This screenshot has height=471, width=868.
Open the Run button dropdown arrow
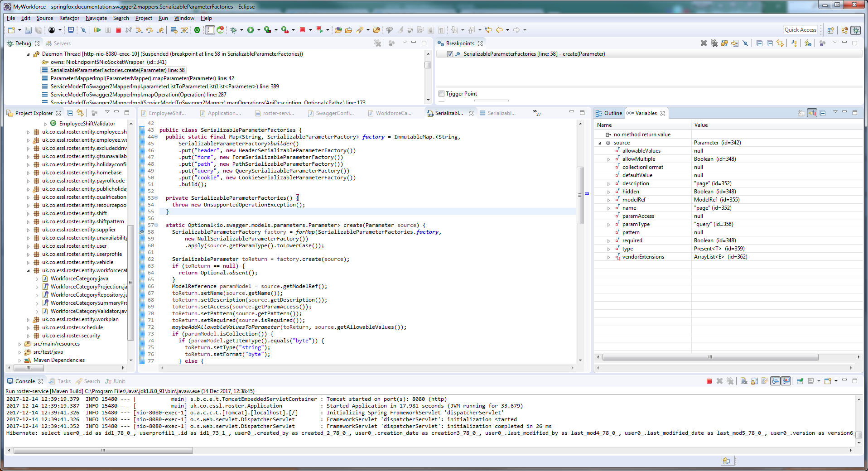pos(259,30)
